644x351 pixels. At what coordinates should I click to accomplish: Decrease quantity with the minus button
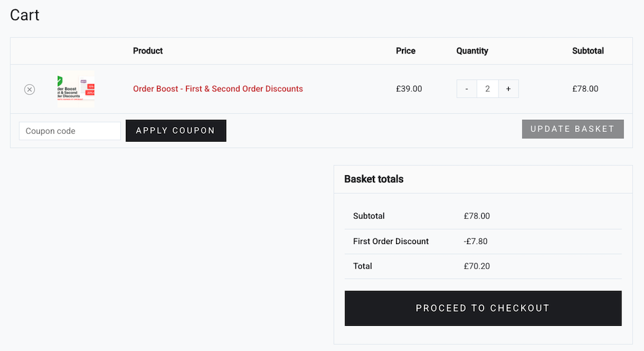[467, 89]
